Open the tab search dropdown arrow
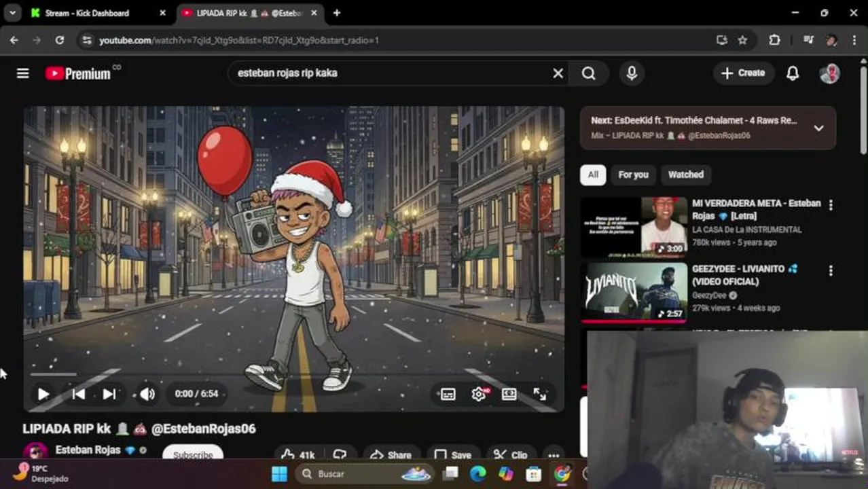 pos(12,13)
